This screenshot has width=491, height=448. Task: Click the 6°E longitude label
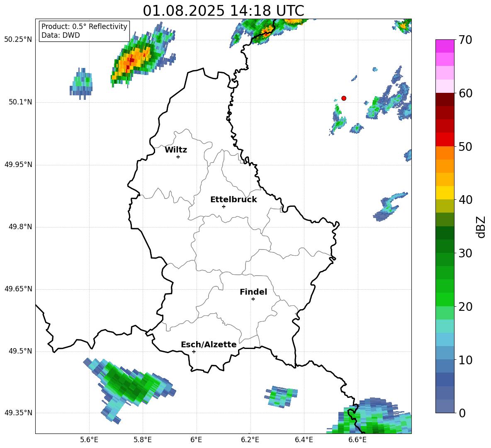point(196,440)
